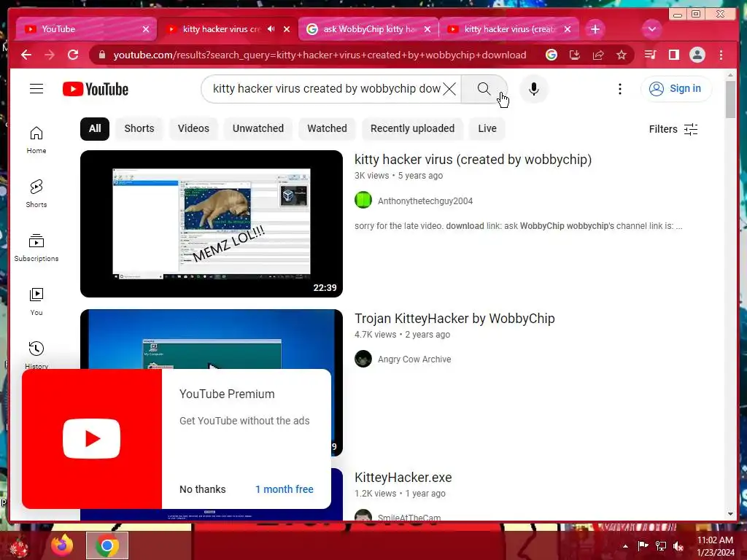Image resolution: width=747 pixels, height=560 pixels.
Task: Open Anthonythetechguy2004 channel name
Action: [x=425, y=201]
